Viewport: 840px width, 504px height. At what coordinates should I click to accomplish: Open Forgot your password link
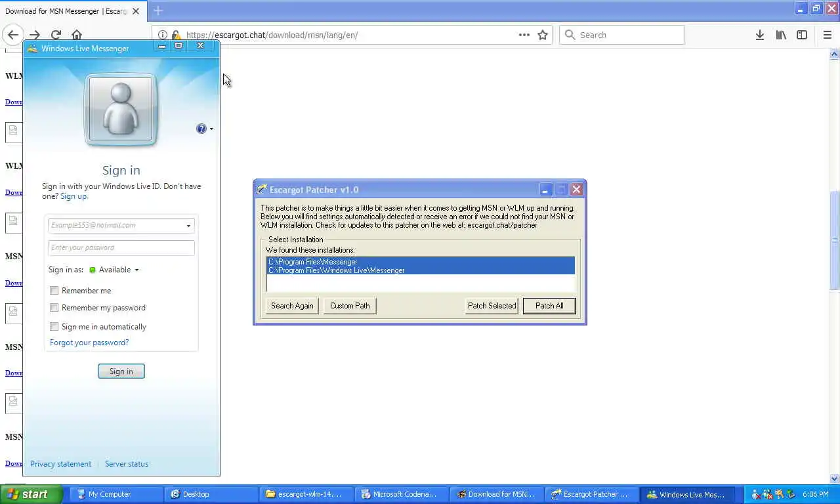pos(89,343)
